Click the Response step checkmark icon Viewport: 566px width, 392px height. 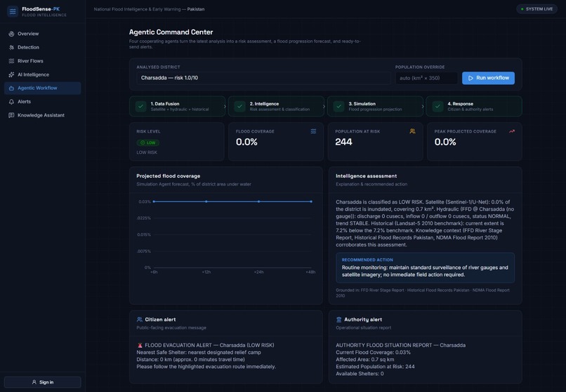(x=438, y=107)
